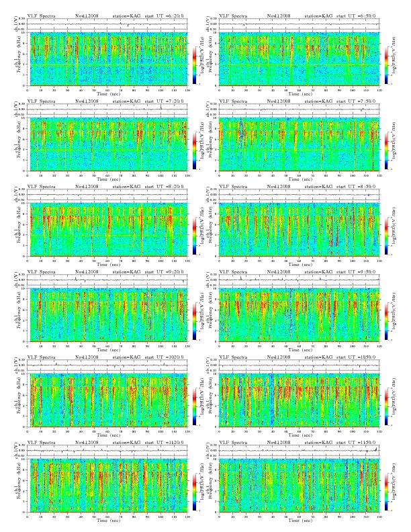
Task: Click the PSD color bar of the 9:50:0 panel
Action: click(386, 321)
